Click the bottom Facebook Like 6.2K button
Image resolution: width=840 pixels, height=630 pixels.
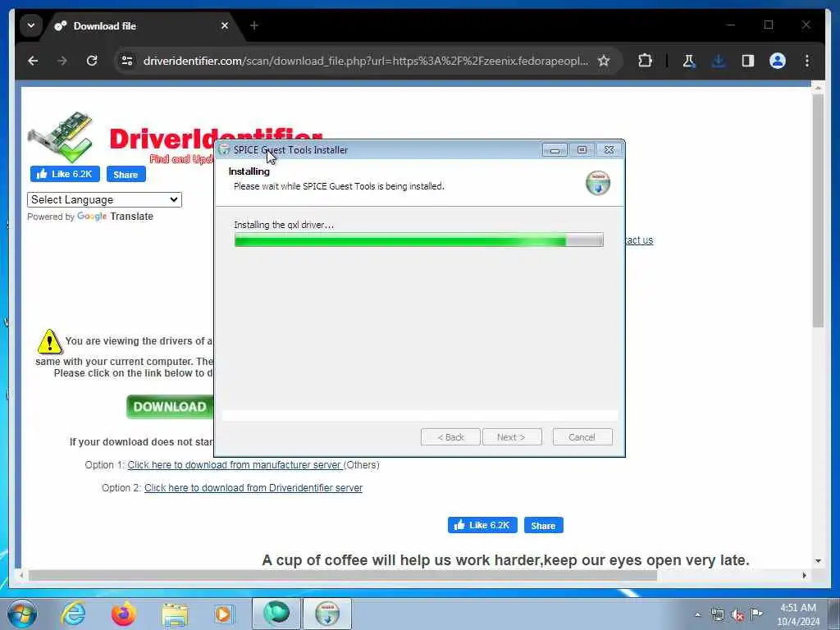[482, 526]
